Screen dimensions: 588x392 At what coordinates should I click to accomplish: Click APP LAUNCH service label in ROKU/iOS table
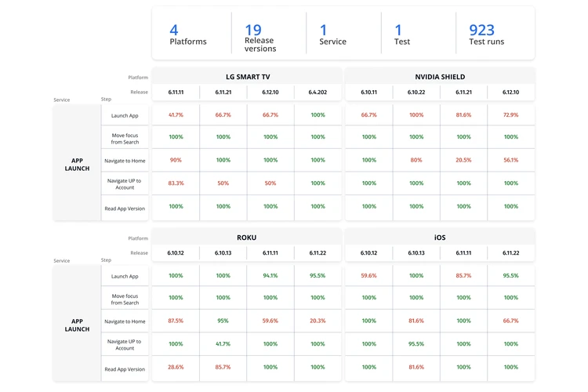pyautogui.click(x=77, y=325)
